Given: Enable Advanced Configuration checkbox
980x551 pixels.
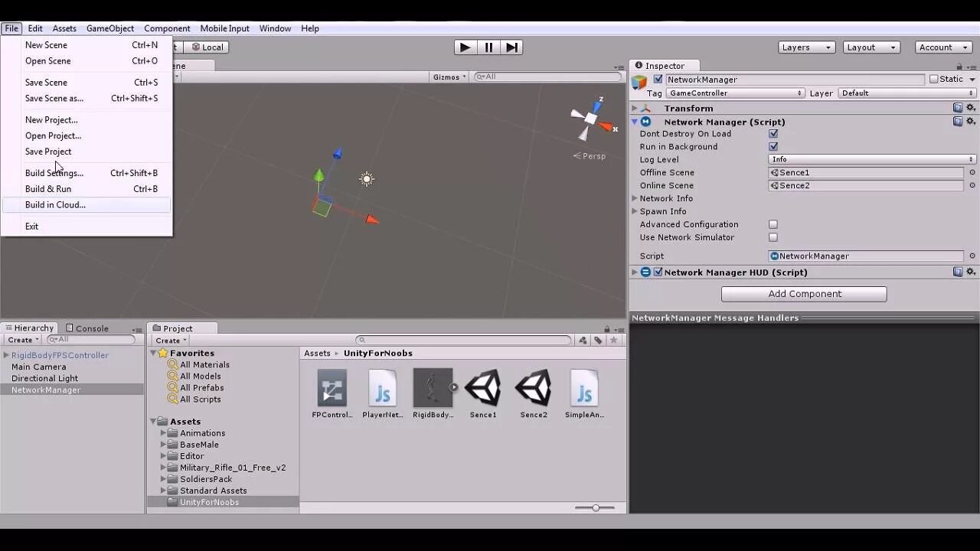Looking at the screenshot, I should [773, 224].
